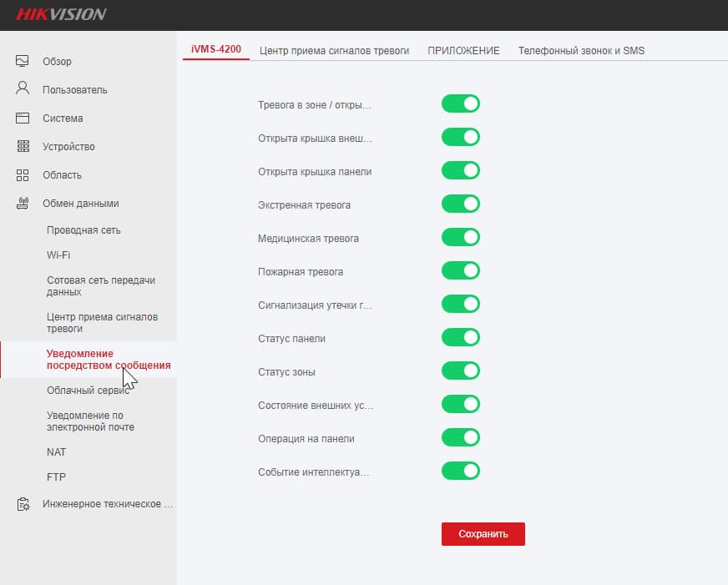Toggle Событие интеллектуа... switch

point(460,472)
